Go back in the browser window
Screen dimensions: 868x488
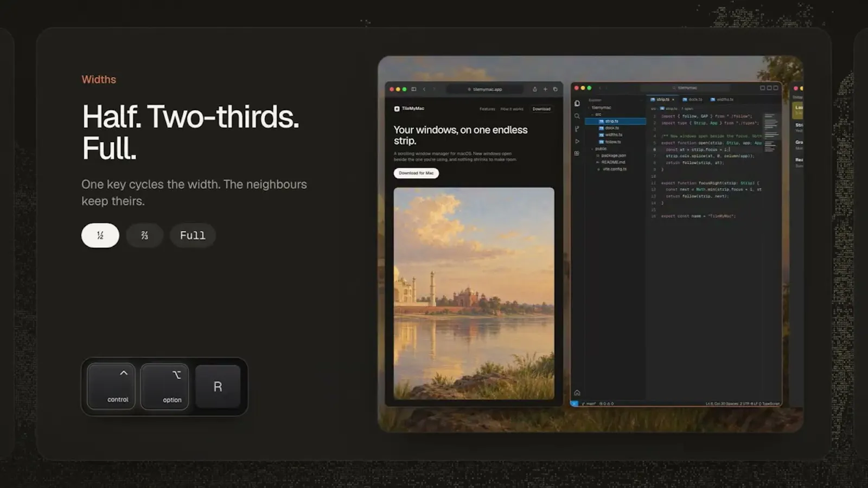(x=424, y=89)
